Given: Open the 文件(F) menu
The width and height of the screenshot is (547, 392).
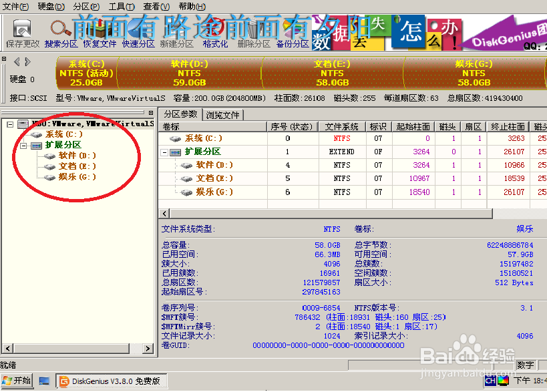Looking at the screenshot, I should coord(16,6).
